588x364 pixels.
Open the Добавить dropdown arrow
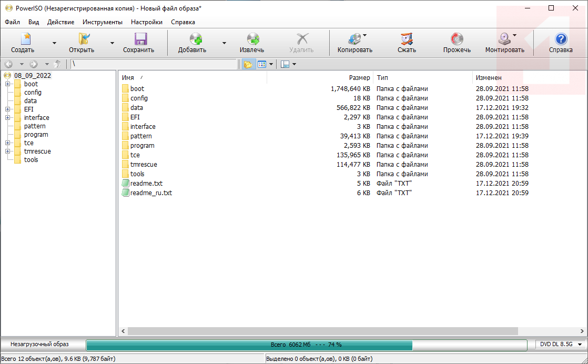pos(224,43)
